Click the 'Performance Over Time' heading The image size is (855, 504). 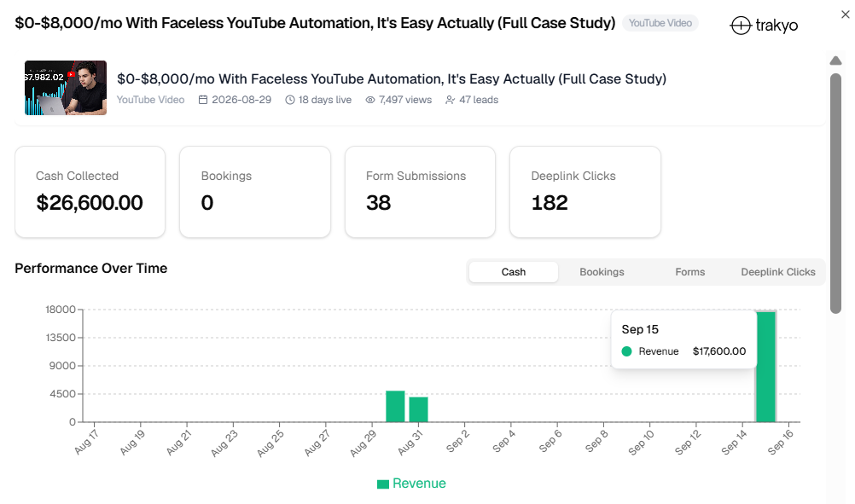click(x=91, y=268)
